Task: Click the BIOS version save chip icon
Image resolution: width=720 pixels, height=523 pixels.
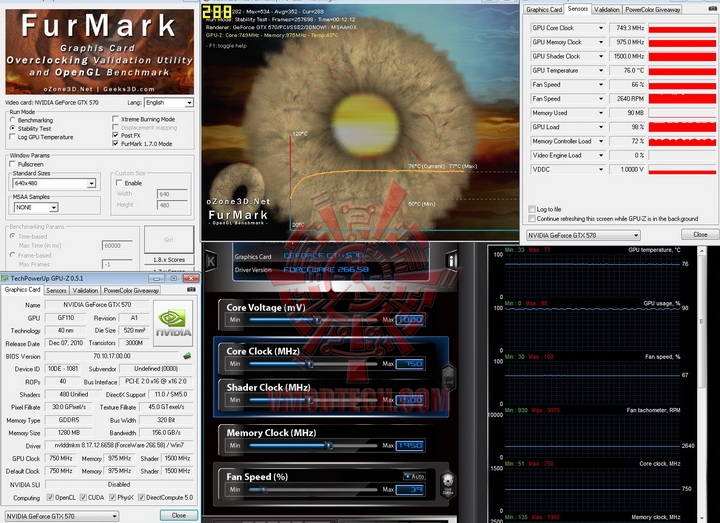Action: click(186, 356)
